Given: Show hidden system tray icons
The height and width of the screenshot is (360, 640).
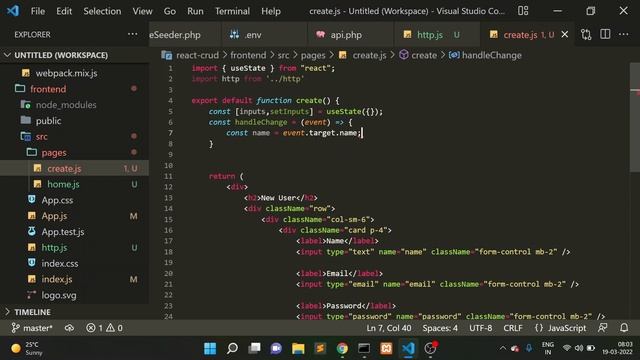Looking at the screenshot, I should (503, 348).
